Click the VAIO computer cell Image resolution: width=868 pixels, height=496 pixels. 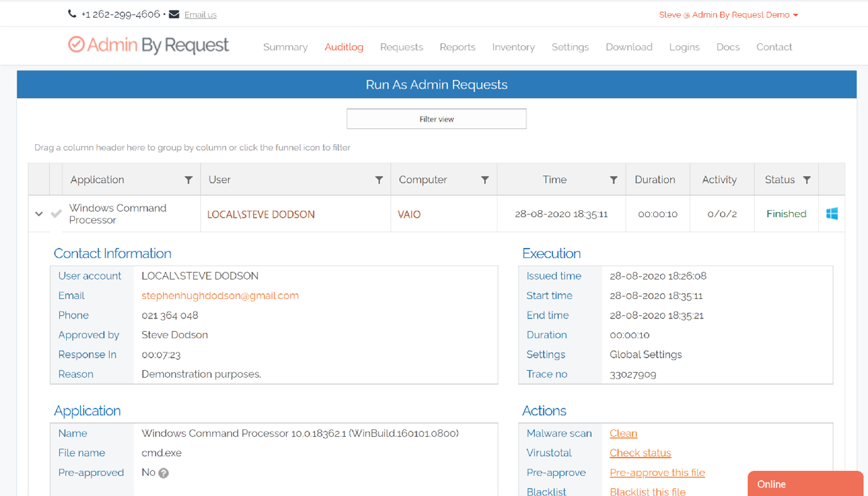point(409,215)
